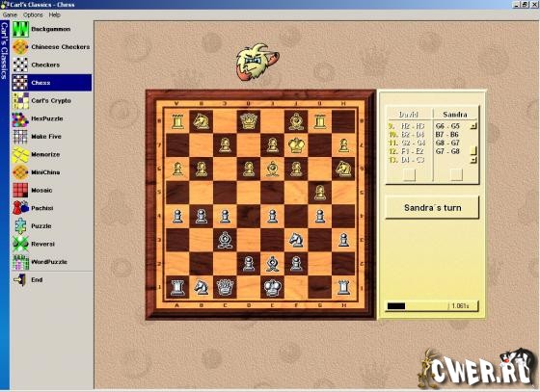Click the small button under David's moves
540x392 pixels.
tap(410, 174)
